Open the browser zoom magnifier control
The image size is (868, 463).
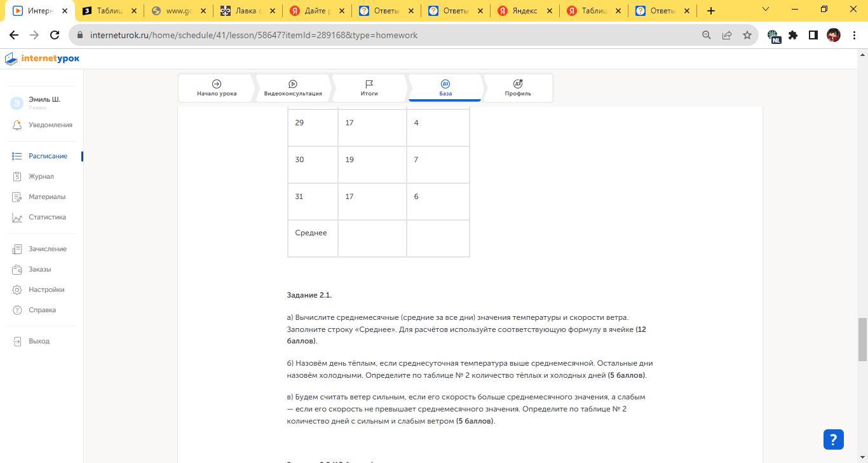pos(706,36)
